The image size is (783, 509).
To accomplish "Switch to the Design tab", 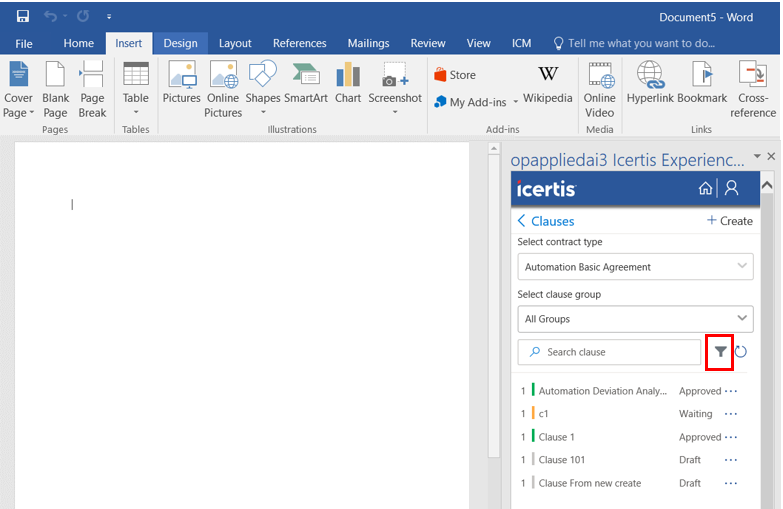I will click(180, 43).
